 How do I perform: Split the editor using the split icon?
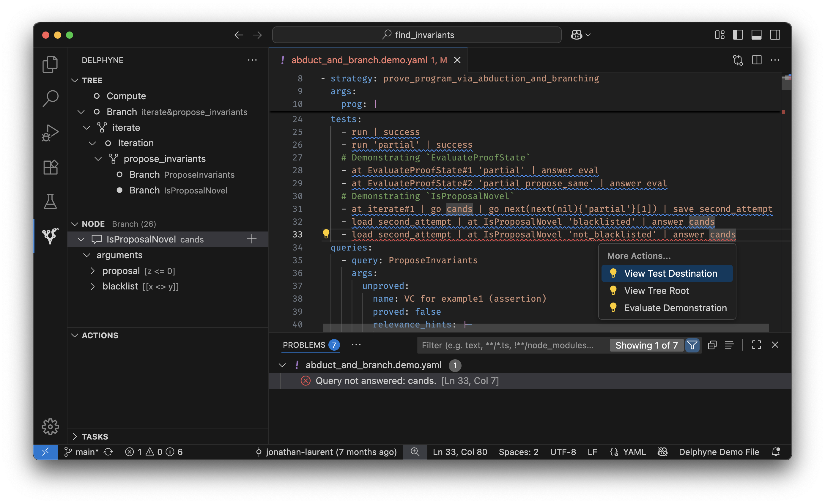click(x=756, y=60)
